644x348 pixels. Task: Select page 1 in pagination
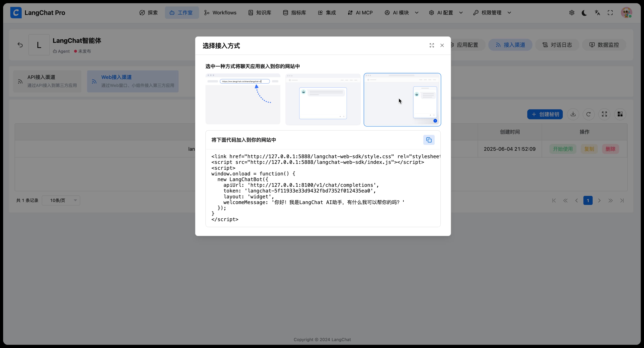coord(588,200)
